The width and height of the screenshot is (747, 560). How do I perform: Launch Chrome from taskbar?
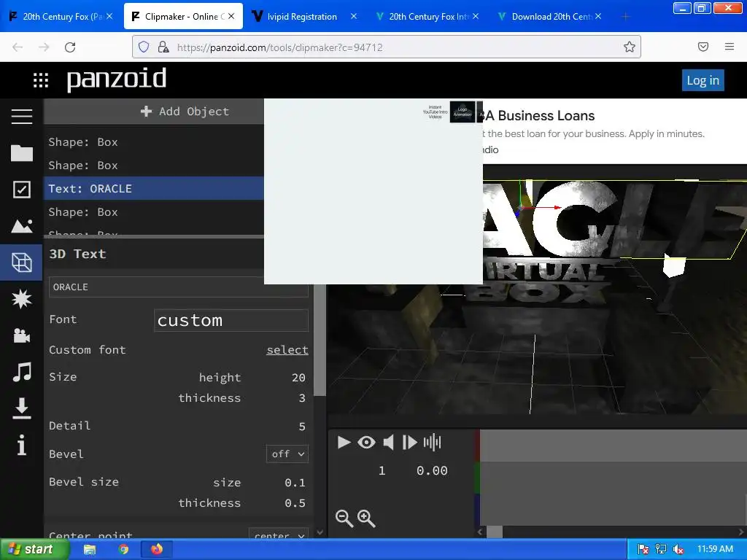tap(123, 550)
